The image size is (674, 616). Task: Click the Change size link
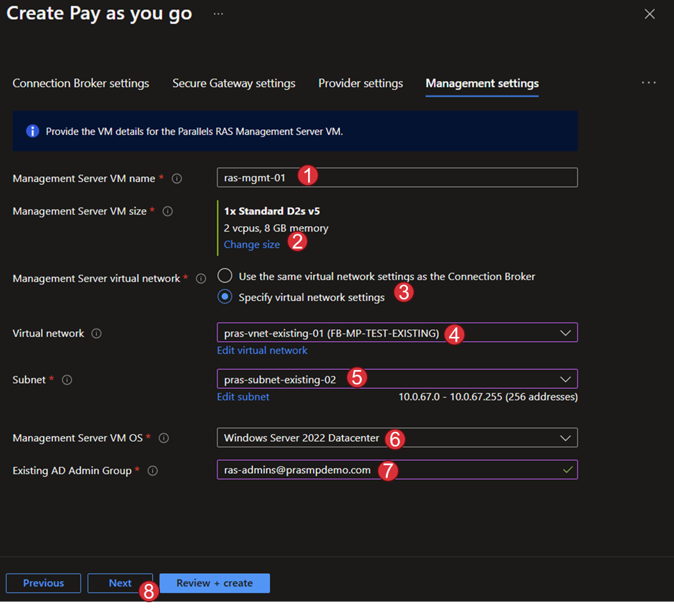252,245
